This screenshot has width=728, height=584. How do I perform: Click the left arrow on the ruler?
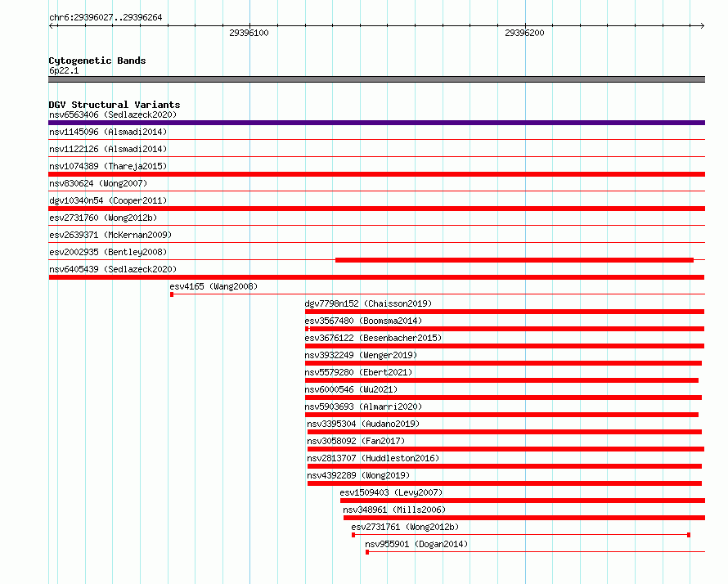click(52, 25)
